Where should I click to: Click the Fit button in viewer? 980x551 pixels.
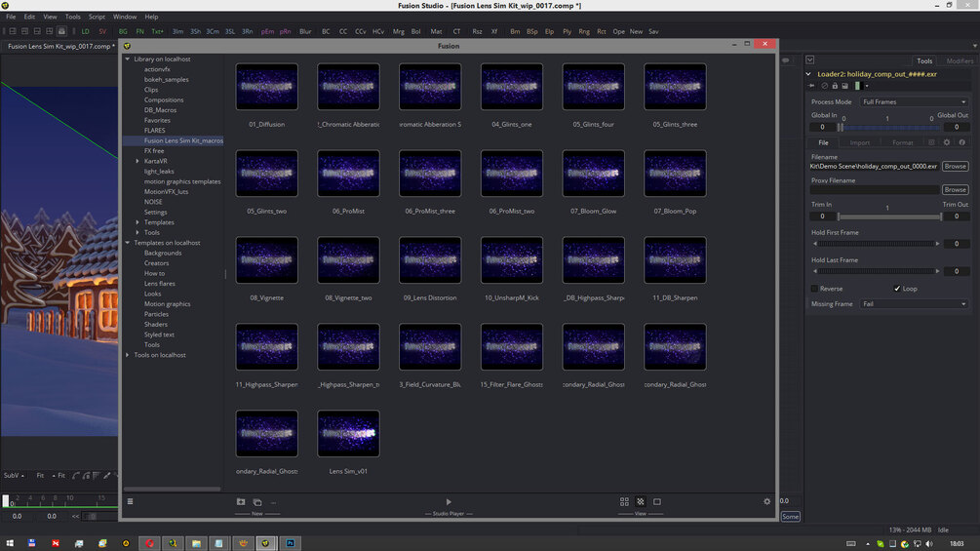pos(40,475)
